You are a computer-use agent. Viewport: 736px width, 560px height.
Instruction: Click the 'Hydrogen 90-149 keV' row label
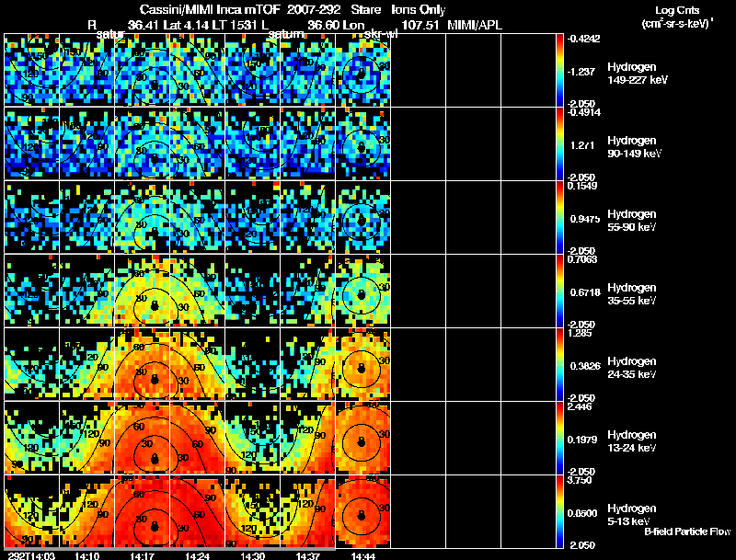pos(634,147)
